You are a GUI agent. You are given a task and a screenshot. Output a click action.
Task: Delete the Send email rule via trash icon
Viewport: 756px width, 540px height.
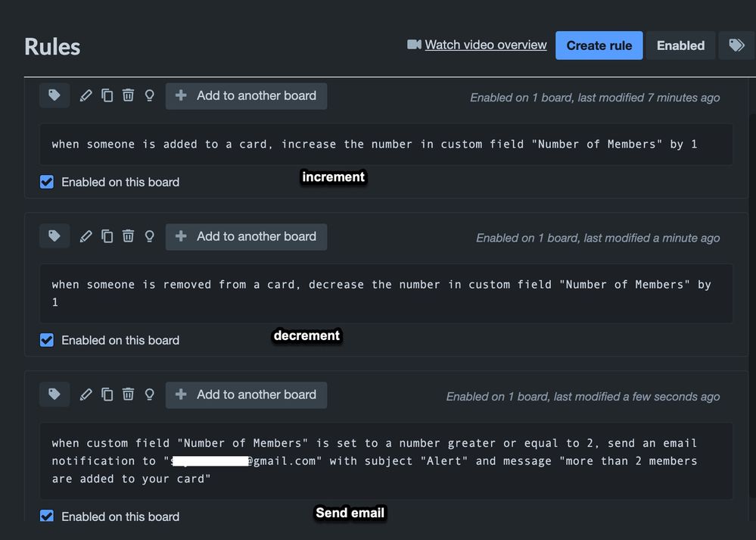point(128,395)
